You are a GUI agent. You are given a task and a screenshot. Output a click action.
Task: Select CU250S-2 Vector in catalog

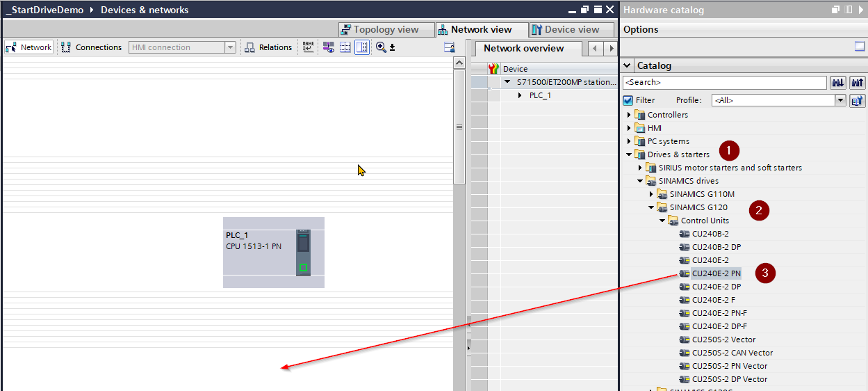(x=724, y=340)
